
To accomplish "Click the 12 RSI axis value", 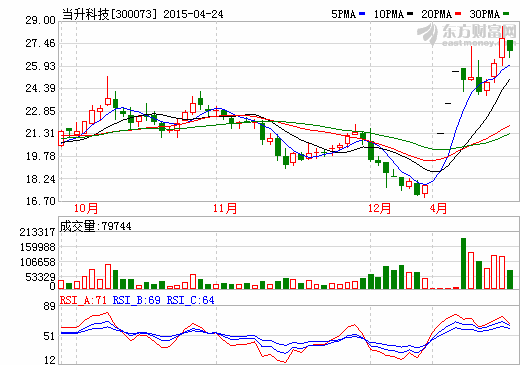I will click(49, 360).
